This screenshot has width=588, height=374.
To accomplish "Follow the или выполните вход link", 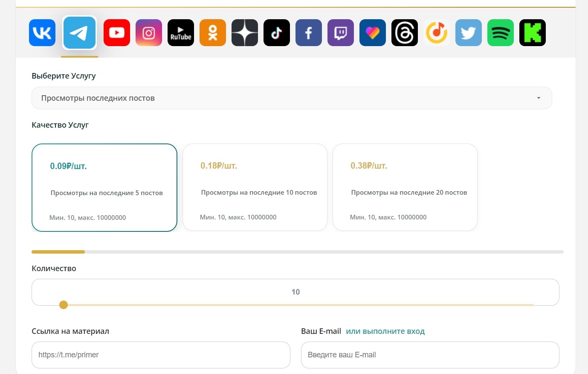I will click(x=385, y=331).
